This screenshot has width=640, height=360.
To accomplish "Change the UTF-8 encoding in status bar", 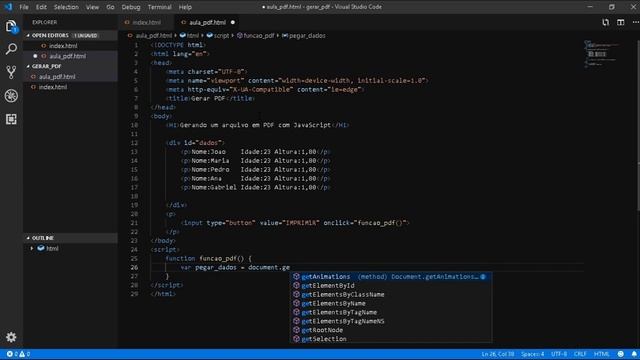I will coord(559,354).
